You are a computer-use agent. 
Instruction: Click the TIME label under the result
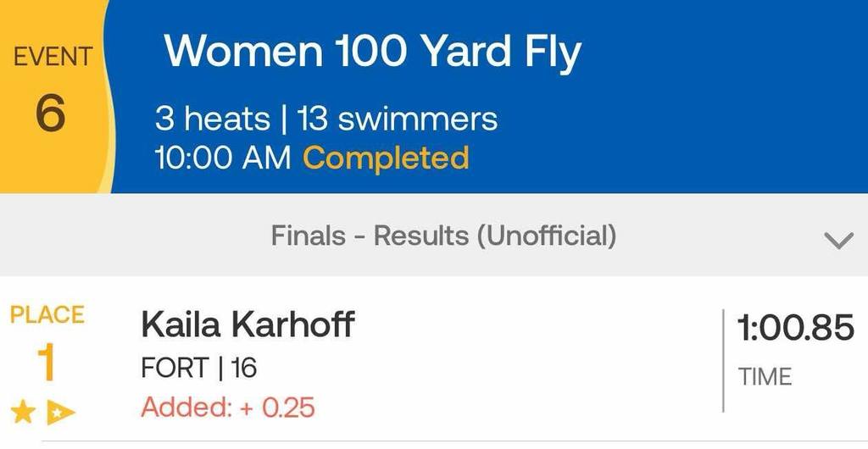pyautogui.click(x=765, y=376)
